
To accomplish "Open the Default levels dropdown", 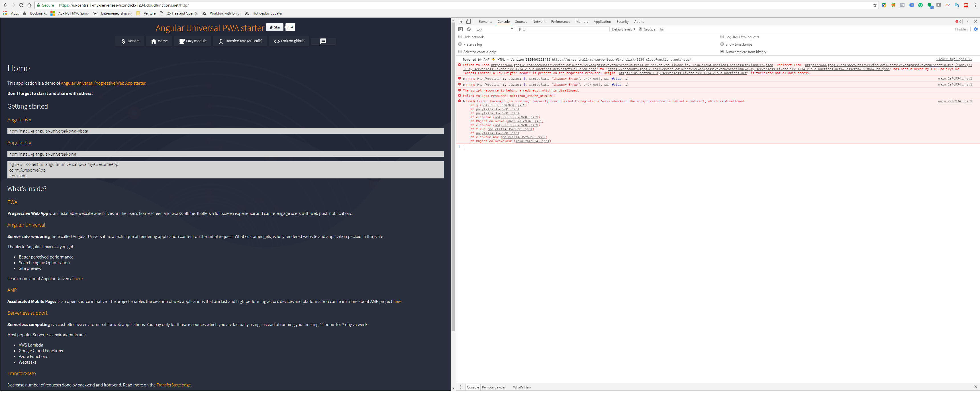I will 623,29.
